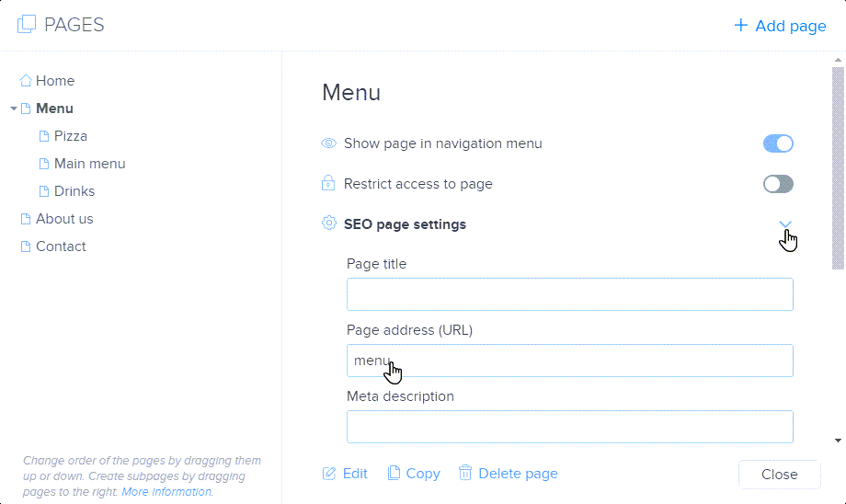This screenshot has height=504, width=846.
Task: Open the Pizza subpage
Action: pyautogui.click(x=71, y=136)
